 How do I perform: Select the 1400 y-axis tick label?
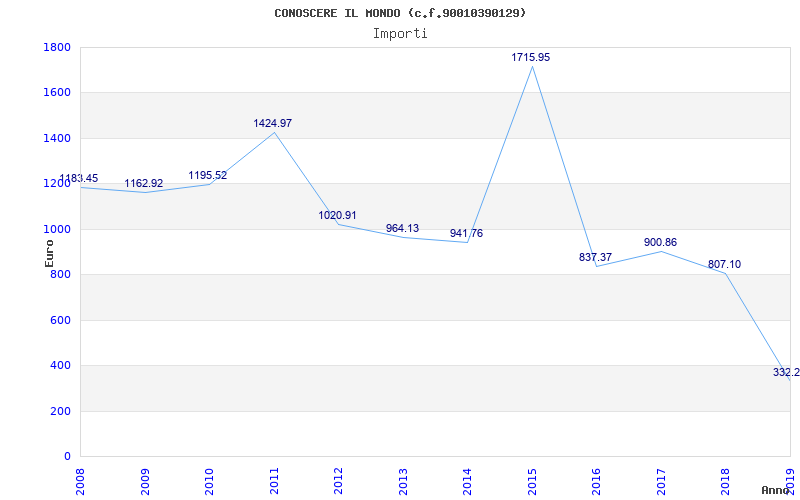coord(57,138)
